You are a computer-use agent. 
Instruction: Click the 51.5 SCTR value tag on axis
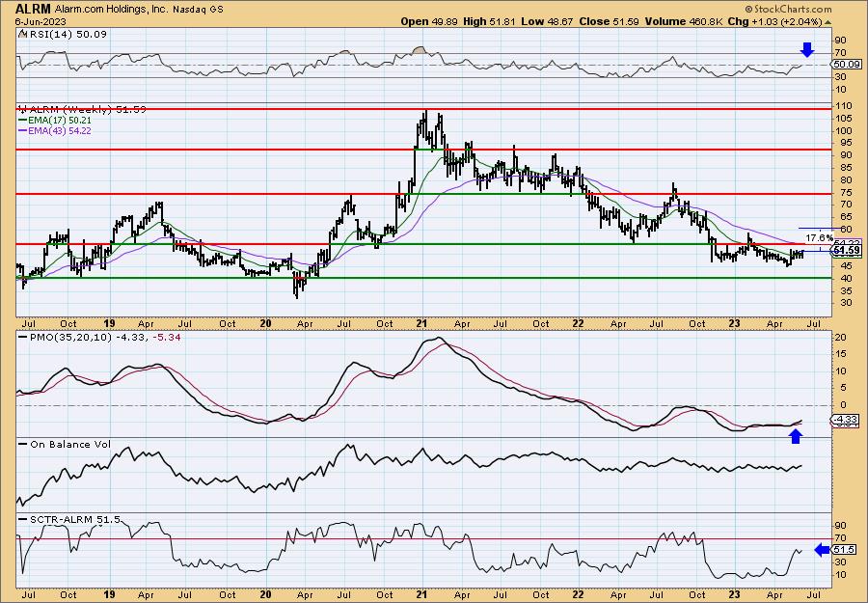point(845,550)
